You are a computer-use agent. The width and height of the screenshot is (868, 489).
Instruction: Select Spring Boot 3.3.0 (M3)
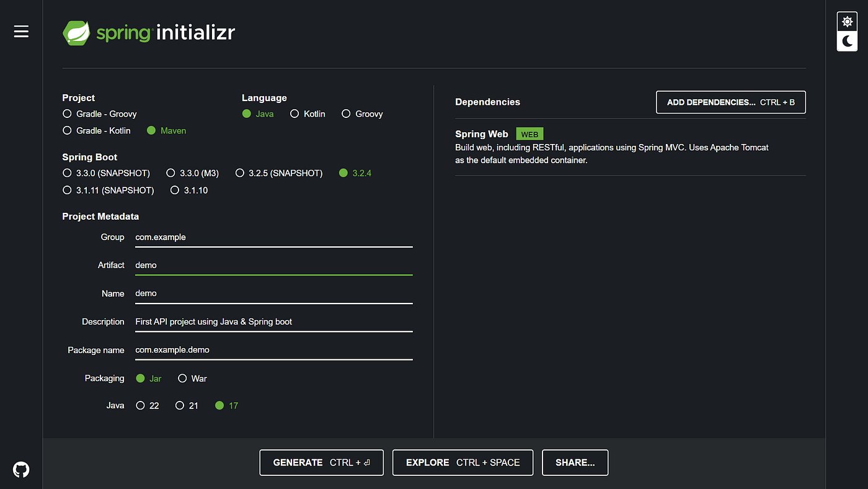point(193,173)
